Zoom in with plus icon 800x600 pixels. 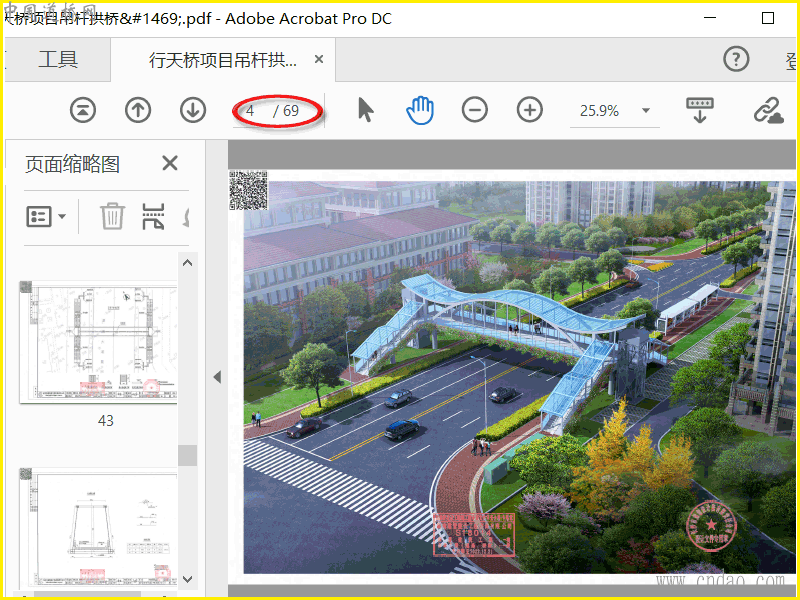pos(530,110)
